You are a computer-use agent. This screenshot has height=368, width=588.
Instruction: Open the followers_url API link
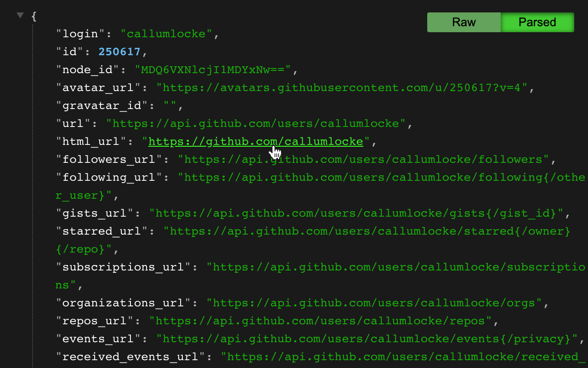click(x=365, y=159)
